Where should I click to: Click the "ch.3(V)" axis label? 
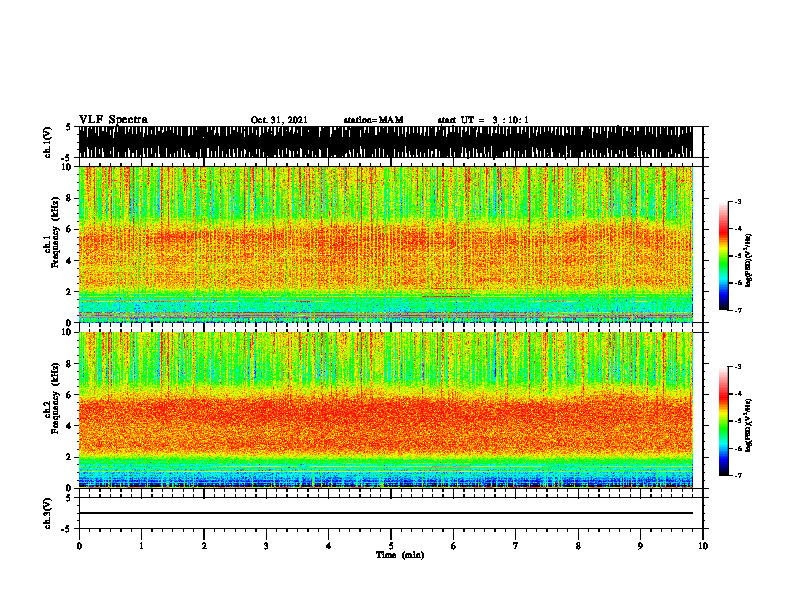click(x=47, y=514)
